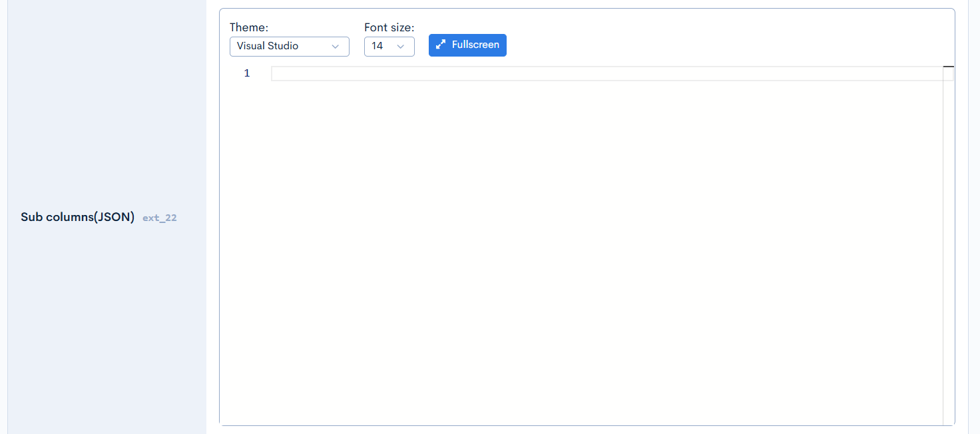The width and height of the screenshot is (980, 434).
Task: Open the Theme dropdown chevron
Action: pyautogui.click(x=335, y=47)
